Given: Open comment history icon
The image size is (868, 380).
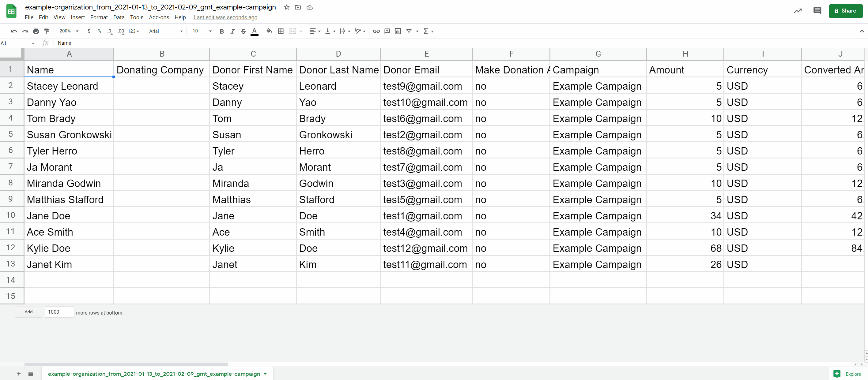Looking at the screenshot, I should click(817, 11).
